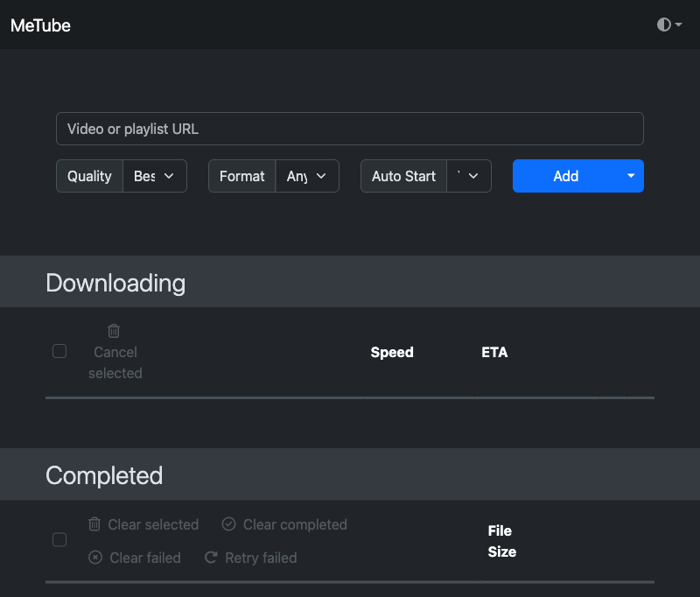The width and height of the screenshot is (700, 597).
Task: Click the Cancel selected text
Action: pyautogui.click(x=115, y=362)
